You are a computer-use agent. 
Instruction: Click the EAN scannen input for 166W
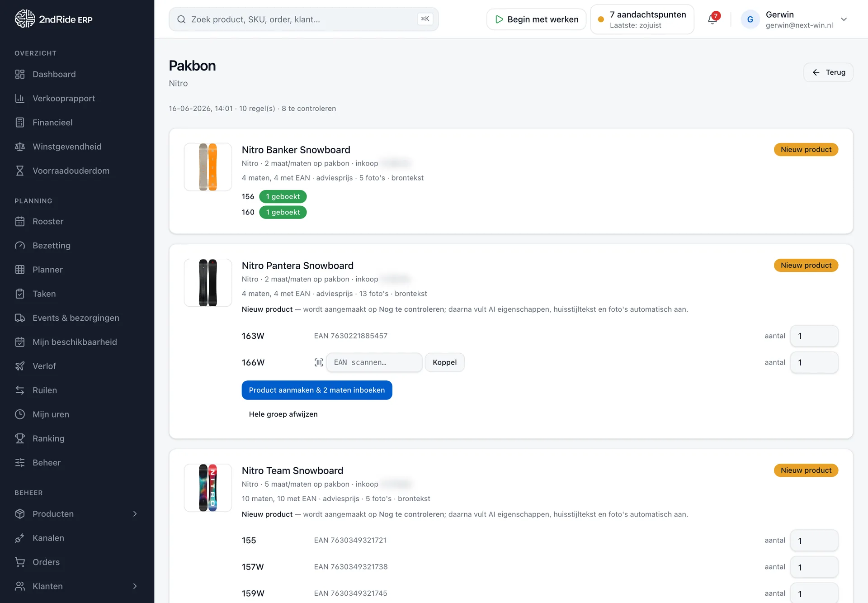click(374, 362)
